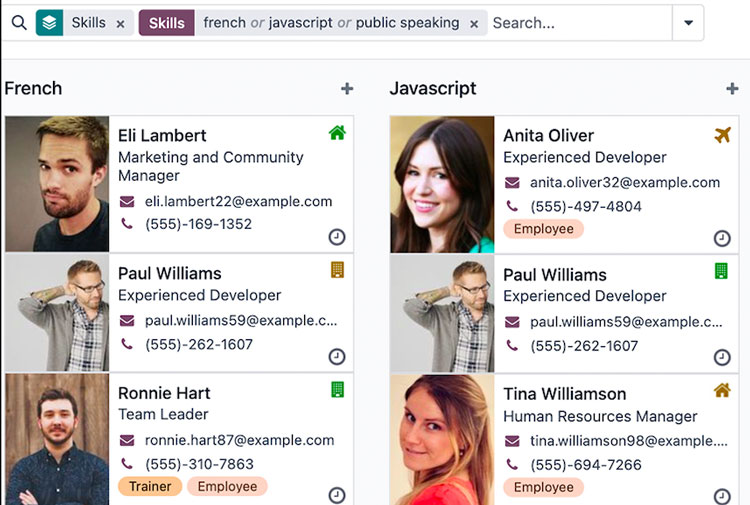
Task: Open Ronnie Hart's employee photo
Action: click(57, 440)
